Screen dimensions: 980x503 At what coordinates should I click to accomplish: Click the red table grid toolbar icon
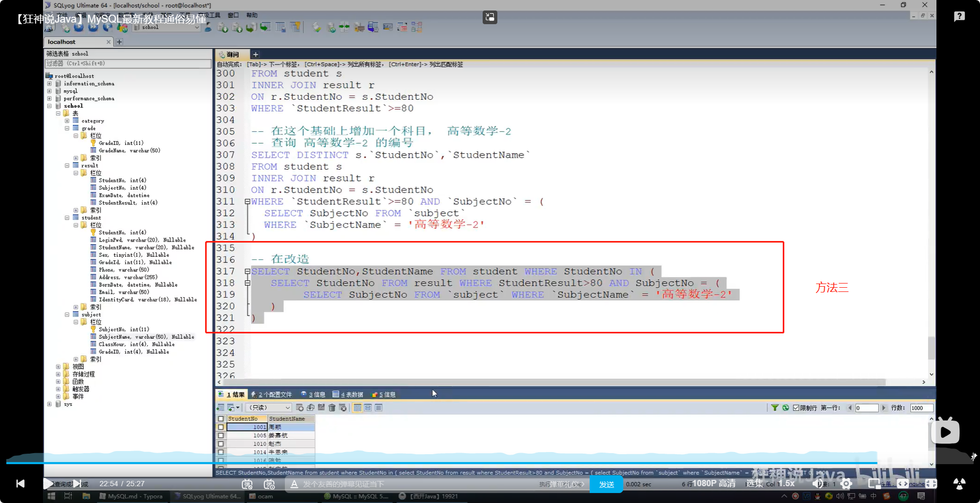coord(402,27)
